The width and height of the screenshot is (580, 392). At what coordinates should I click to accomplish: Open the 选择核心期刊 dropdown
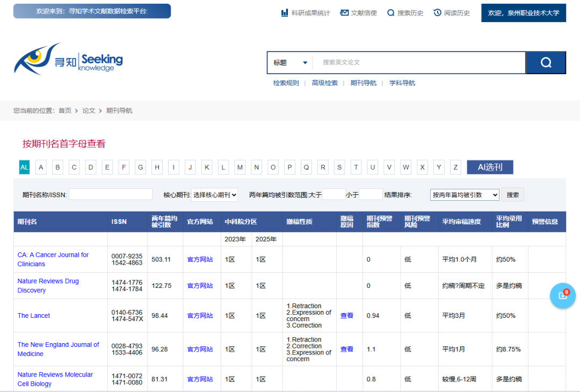(x=215, y=195)
